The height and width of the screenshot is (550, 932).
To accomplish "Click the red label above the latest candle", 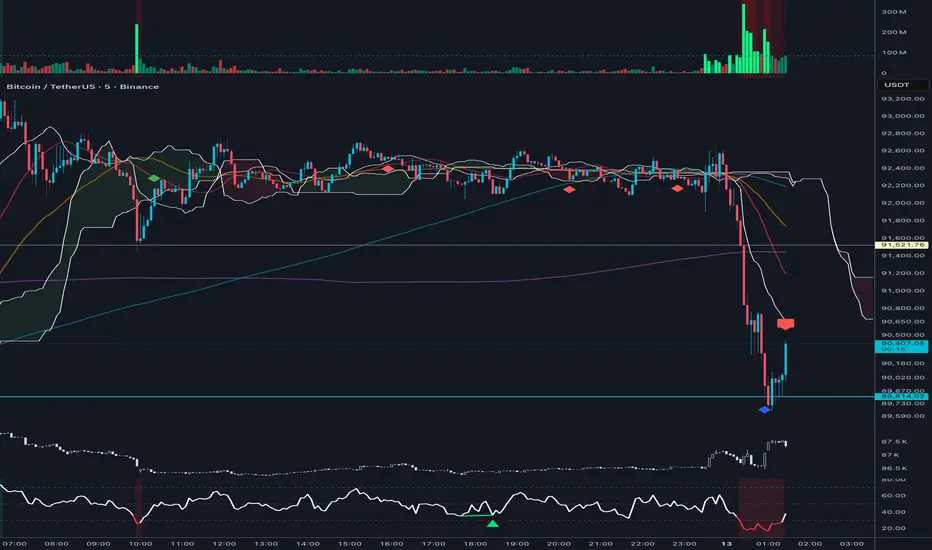I will (x=785, y=324).
